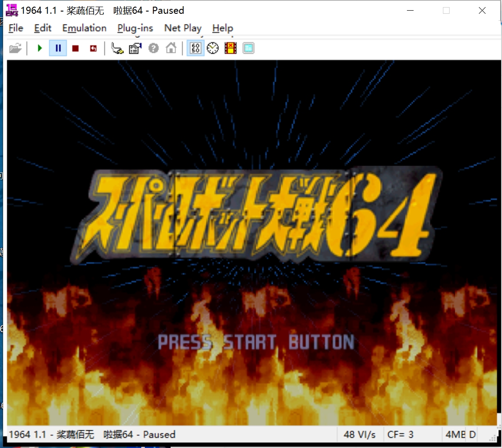Click the clock counter-factor icon

[213, 48]
